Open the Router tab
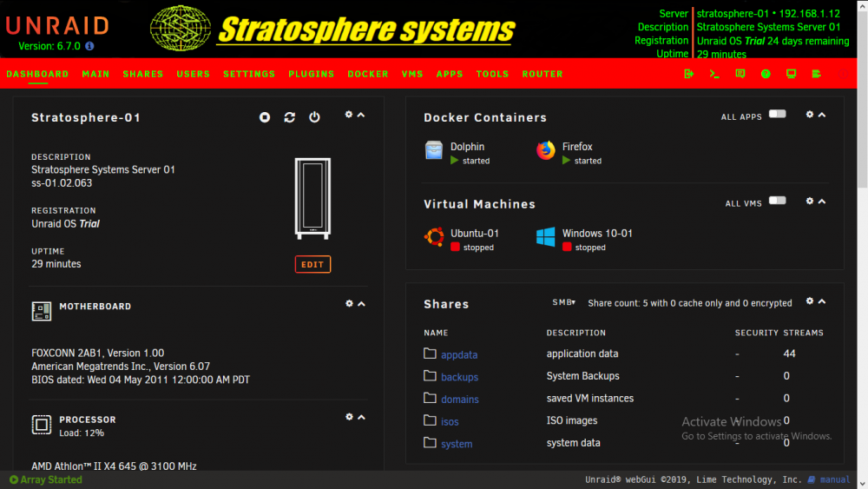The width and height of the screenshot is (868, 489). click(542, 74)
